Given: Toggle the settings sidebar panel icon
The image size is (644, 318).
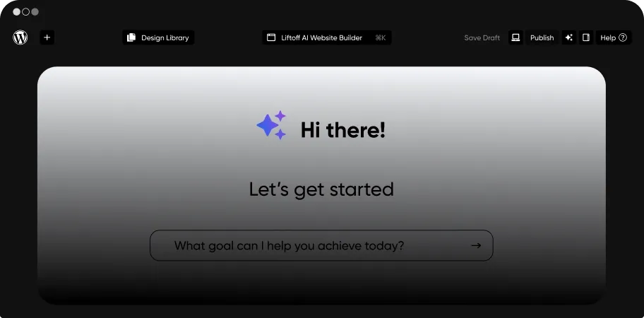Looking at the screenshot, I should [x=586, y=37].
